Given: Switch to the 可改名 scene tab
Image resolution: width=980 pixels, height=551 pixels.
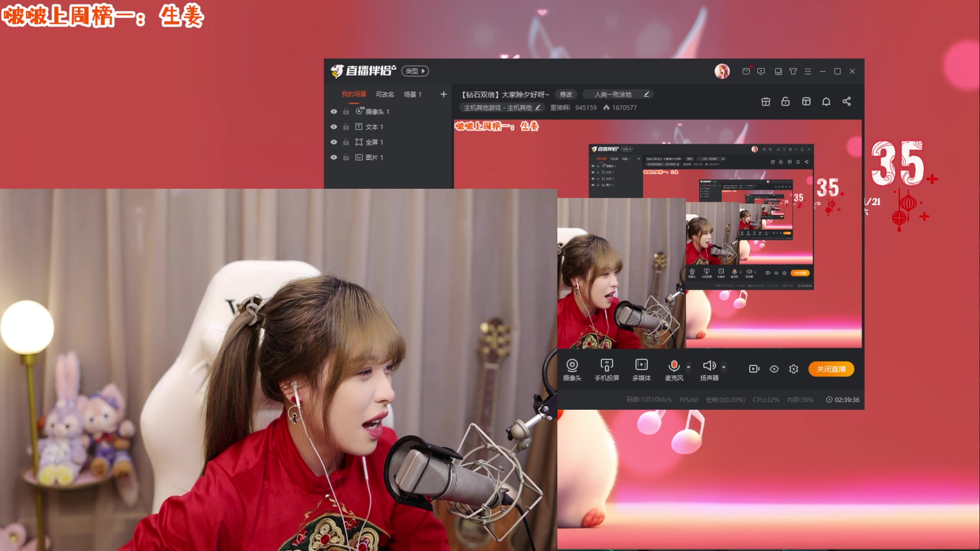Looking at the screenshot, I should coord(385,94).
